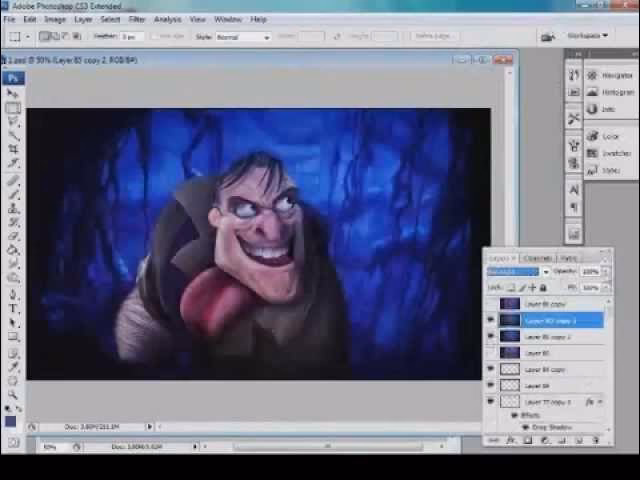This screenshot has height=480, width=640.
Task: Open the Navigator panel
Action: click(x=610, y=76)
